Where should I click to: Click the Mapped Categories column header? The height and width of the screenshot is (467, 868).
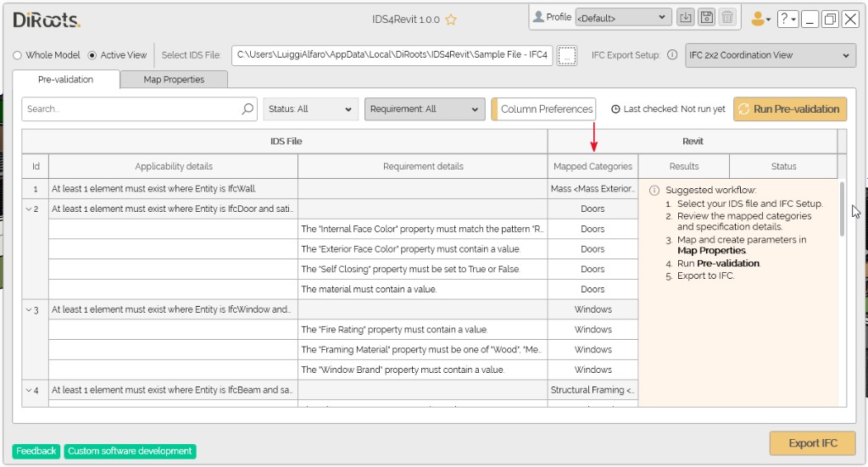click(593, 166)
